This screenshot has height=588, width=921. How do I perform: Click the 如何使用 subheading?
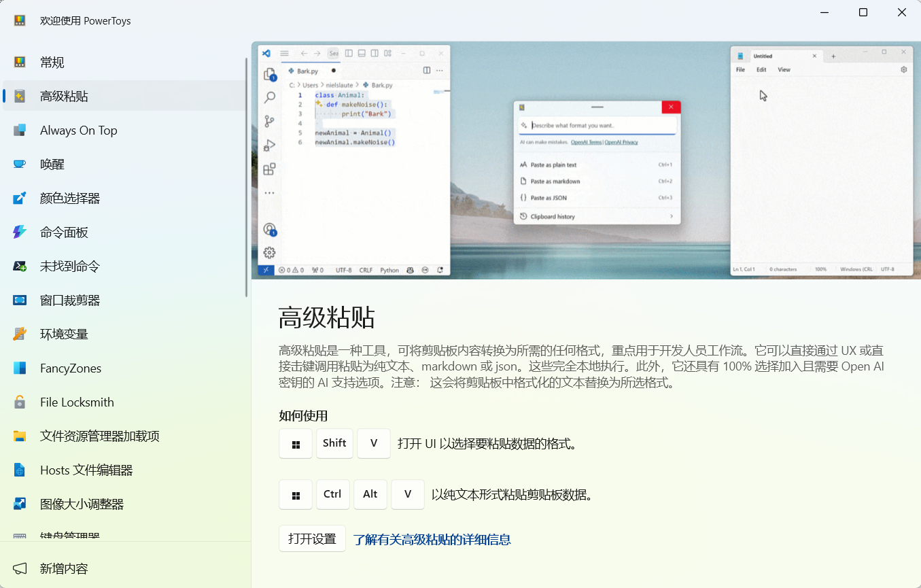tap(303, 416)
